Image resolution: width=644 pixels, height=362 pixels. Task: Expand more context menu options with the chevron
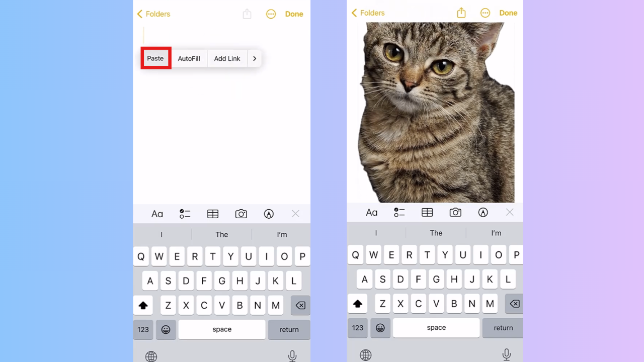click(254, 58)
